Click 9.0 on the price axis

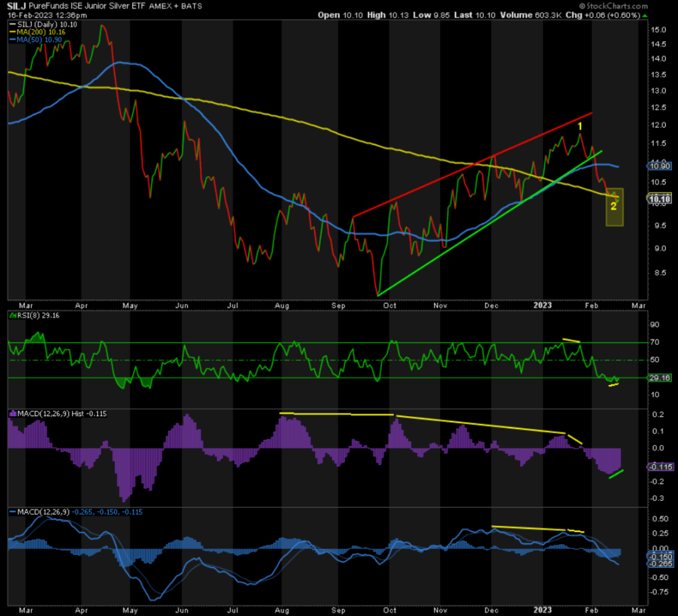(x=660, y=249)
